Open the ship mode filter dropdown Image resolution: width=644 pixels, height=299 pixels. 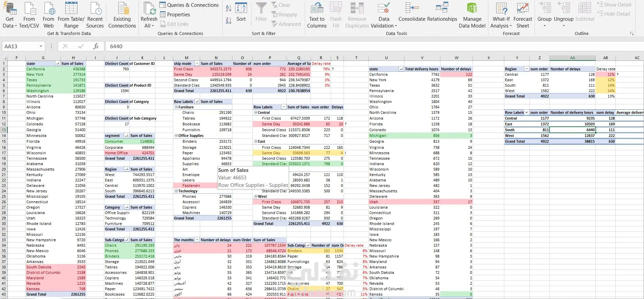[197, 64]
